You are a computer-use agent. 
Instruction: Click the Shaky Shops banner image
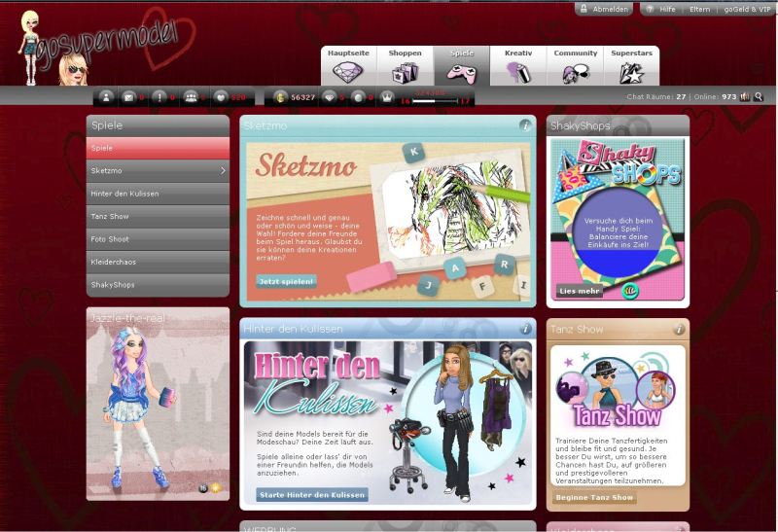(x=618, y=220)
